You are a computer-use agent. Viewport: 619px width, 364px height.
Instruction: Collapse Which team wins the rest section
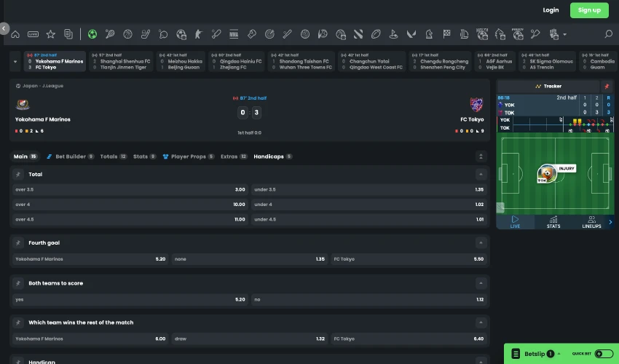(481, 323)
